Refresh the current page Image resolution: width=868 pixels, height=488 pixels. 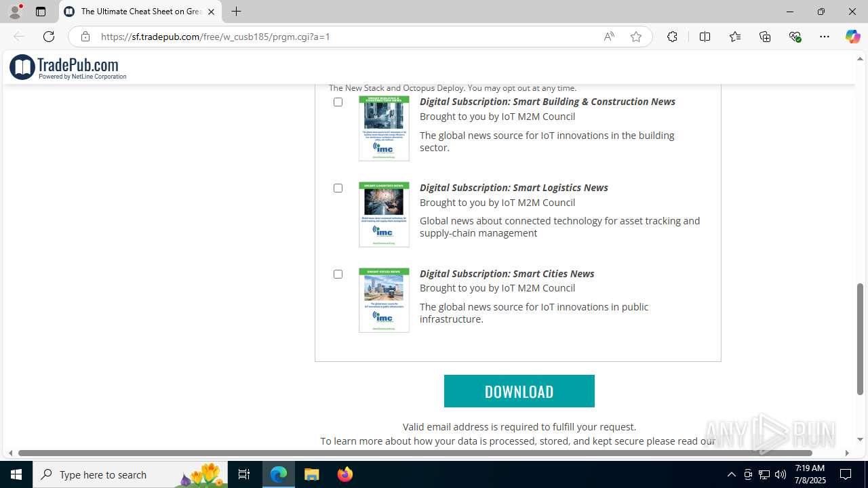coord(49,37)
